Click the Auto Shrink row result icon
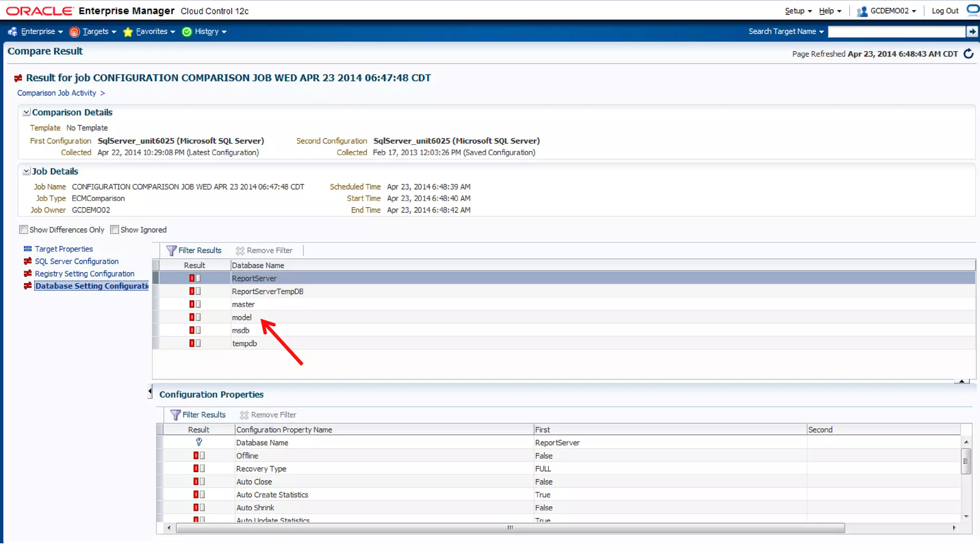 click(199, 507)
